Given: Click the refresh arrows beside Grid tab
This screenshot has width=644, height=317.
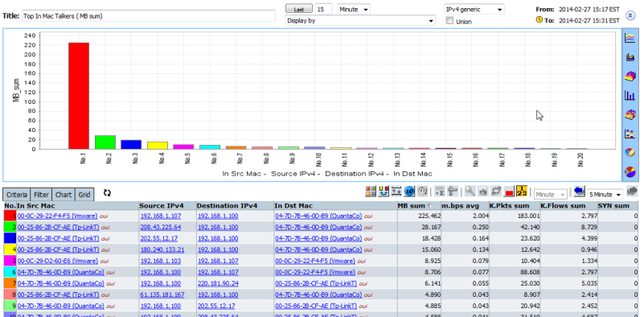Looking at the screenshot, I should coord(107,192).
